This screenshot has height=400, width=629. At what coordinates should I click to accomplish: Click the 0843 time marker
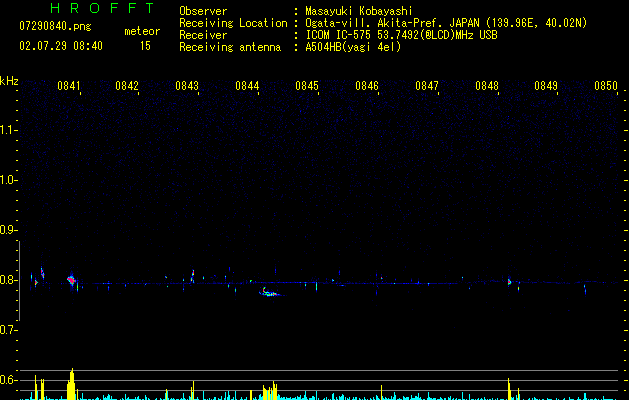click(x=187, y=86)
